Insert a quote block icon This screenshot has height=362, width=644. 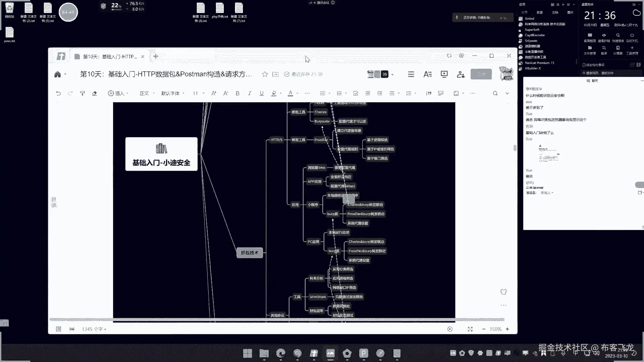(429, 94)
